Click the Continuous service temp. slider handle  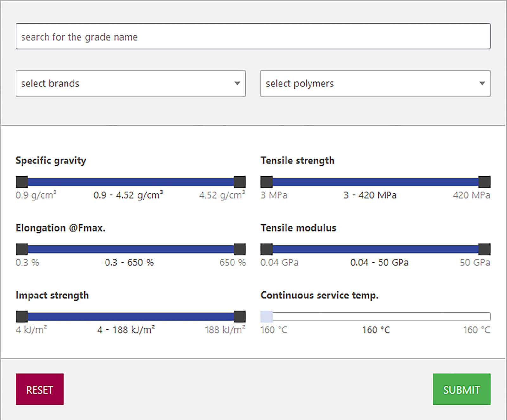coord(266,316)
